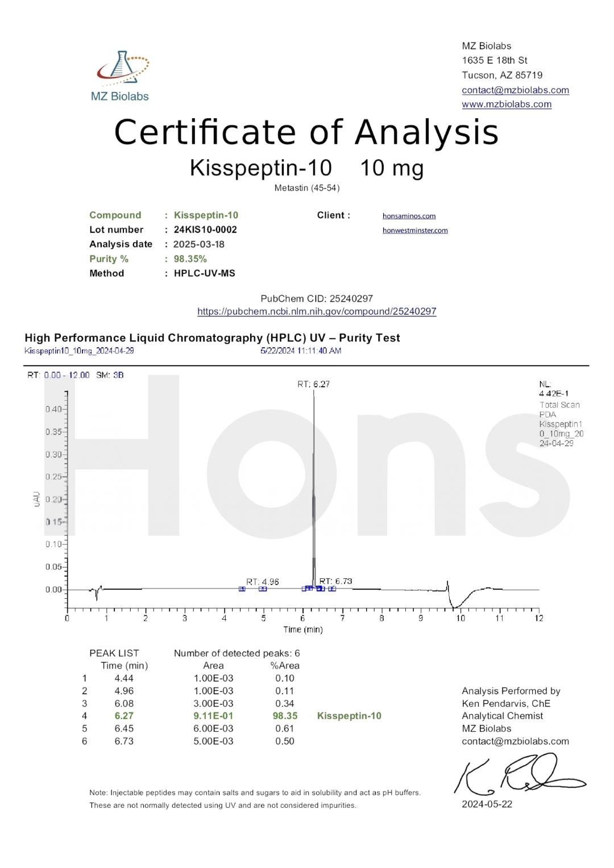
Task: Click the area value 9.11E-01
Action: 213,716
